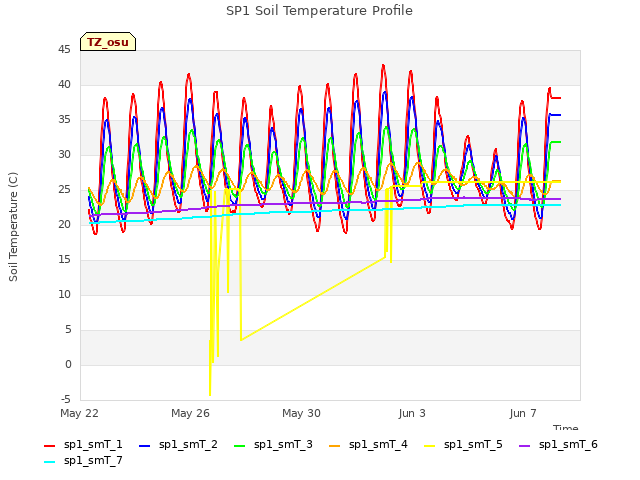This screenshot has height=480, width=640.
Task: Toggle sp1_smT_3 series in legend
Action: click(x=273, y=444)
